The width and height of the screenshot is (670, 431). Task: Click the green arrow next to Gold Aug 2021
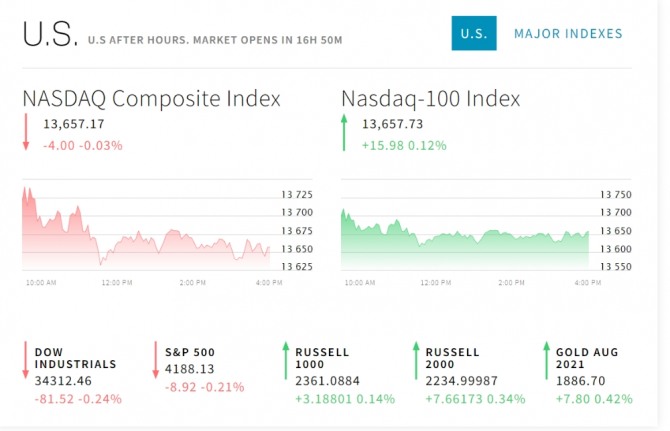546,361
